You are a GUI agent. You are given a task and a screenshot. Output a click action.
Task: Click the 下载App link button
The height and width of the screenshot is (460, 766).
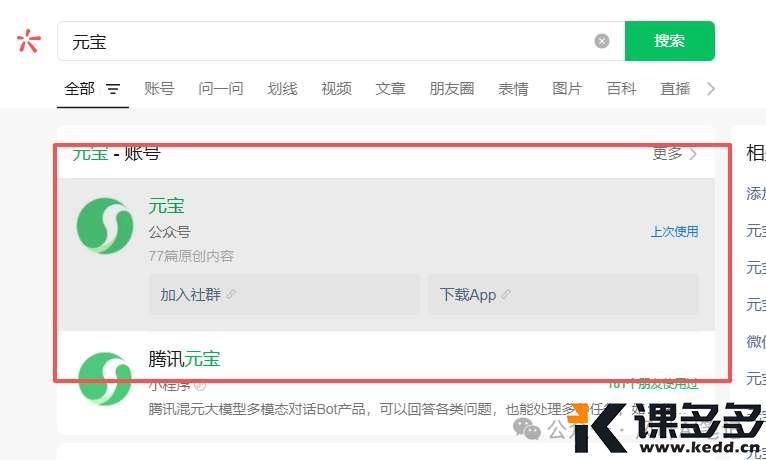point(564,295)
